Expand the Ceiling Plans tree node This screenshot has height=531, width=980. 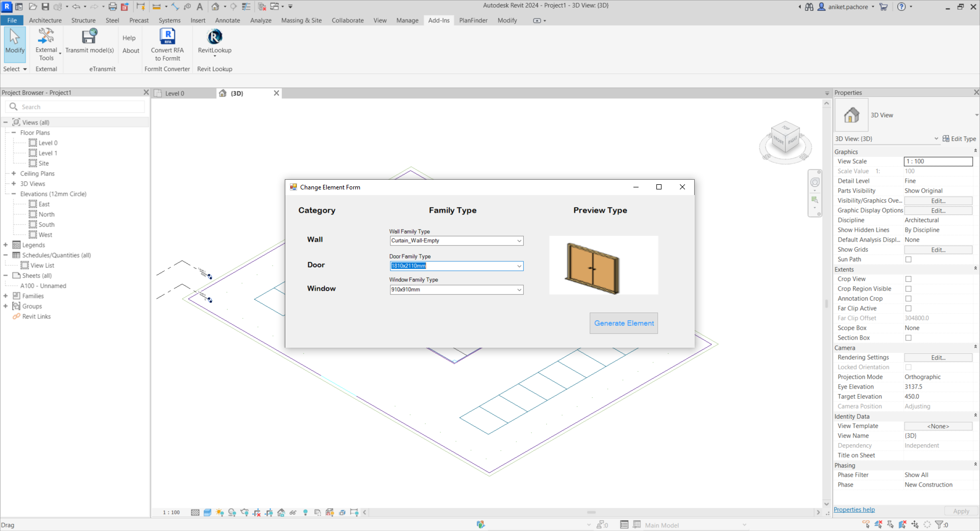pyautogui.click(x=14, y=174)
